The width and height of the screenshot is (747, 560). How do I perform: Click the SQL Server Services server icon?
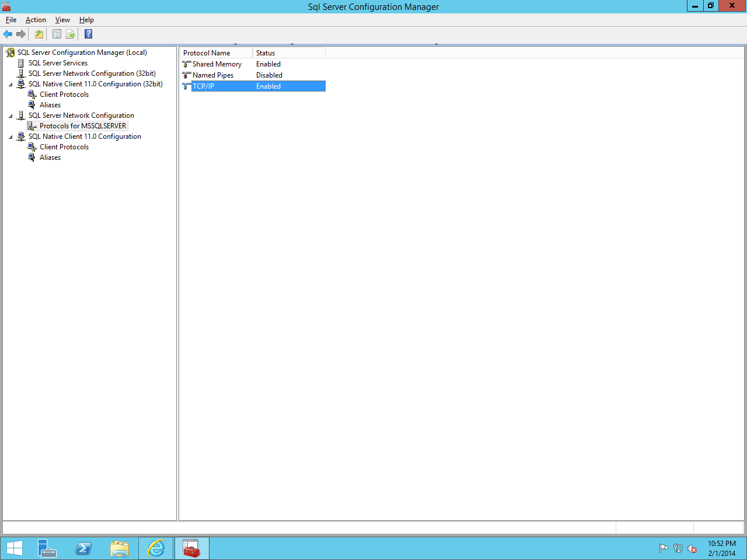click(21, 63)
